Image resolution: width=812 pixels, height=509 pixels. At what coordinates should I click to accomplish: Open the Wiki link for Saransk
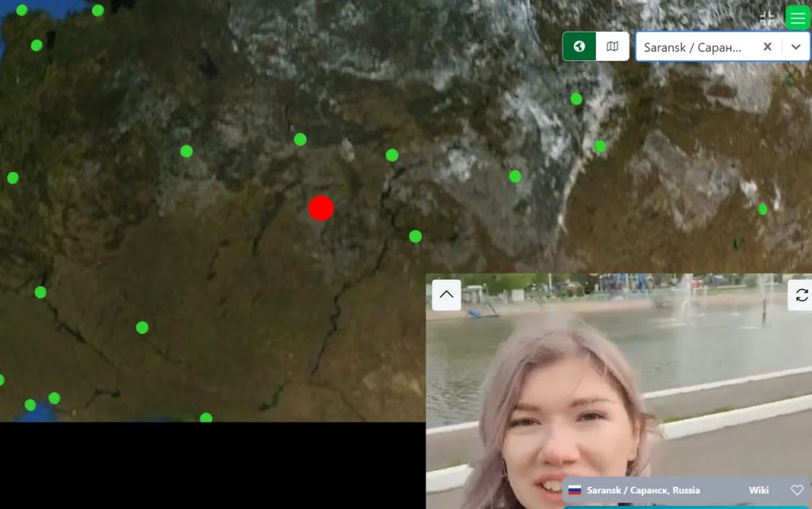[759, 490]
